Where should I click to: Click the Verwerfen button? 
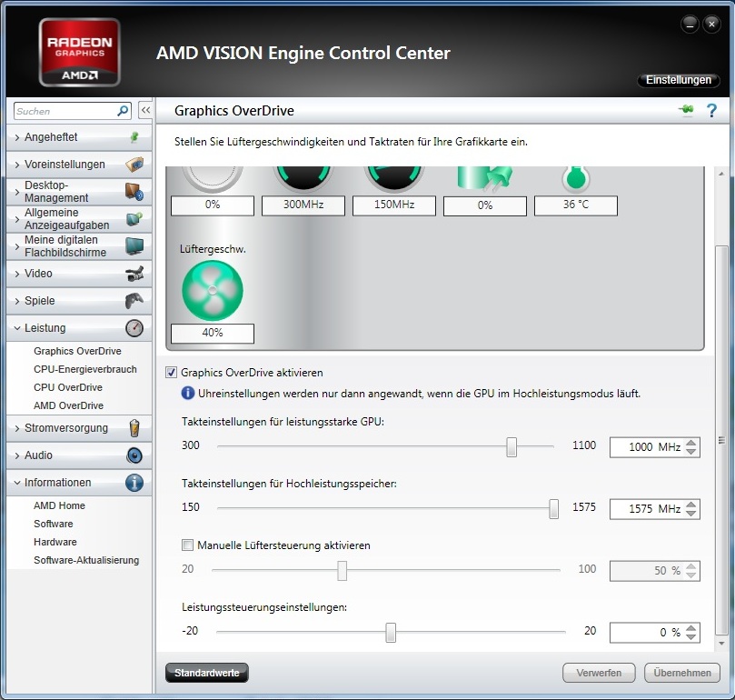tap(599, 673)
